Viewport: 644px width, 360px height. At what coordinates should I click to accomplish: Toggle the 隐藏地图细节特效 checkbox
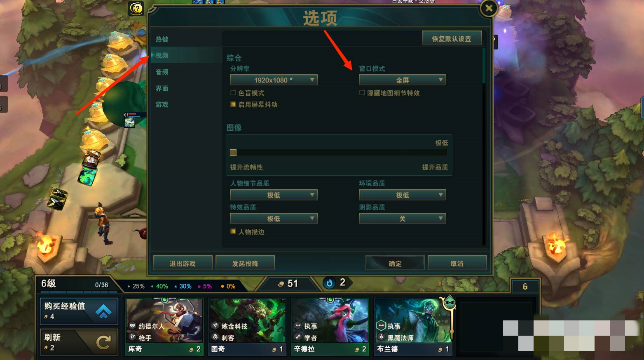[x=362, y=93]
